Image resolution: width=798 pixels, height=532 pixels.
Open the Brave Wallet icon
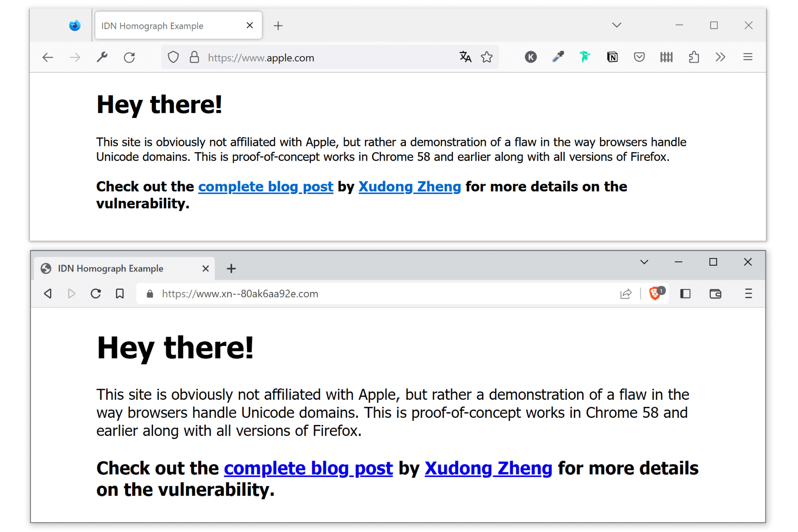pos(715,294)
